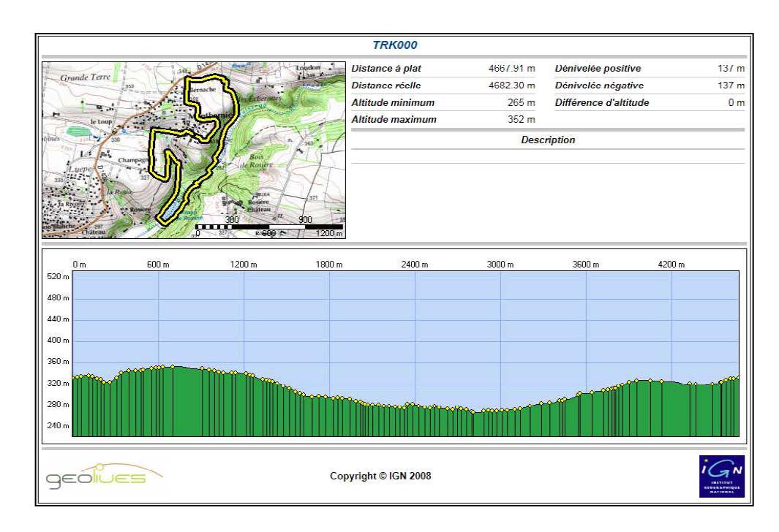
Task: Click the 320 m altitude axis label
Action: coord(58,383)
